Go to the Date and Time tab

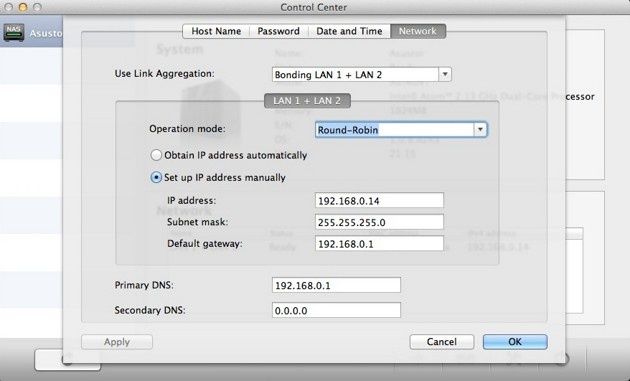point(349,31)
